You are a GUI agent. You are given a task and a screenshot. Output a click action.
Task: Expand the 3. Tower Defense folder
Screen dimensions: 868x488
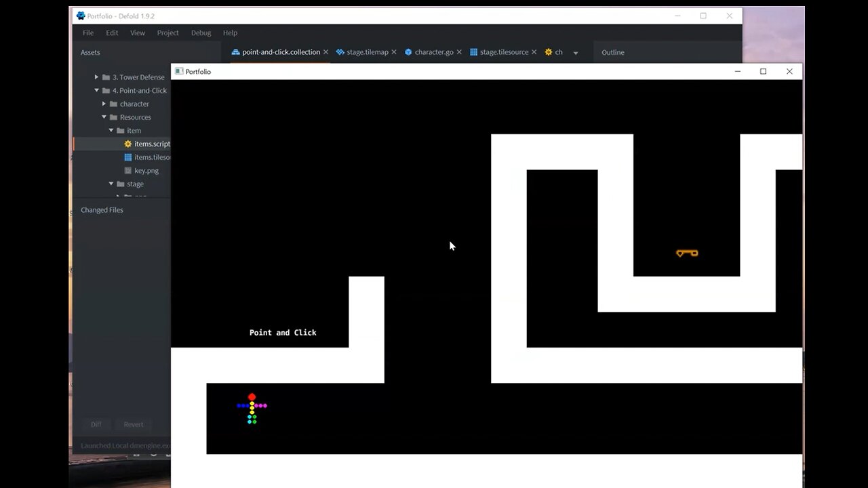pos(96,77)
